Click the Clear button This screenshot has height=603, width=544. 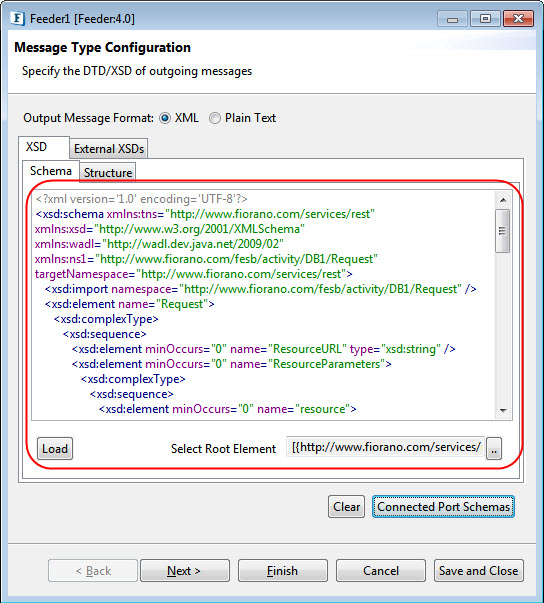pyautogui.click(x=346, y=507)
